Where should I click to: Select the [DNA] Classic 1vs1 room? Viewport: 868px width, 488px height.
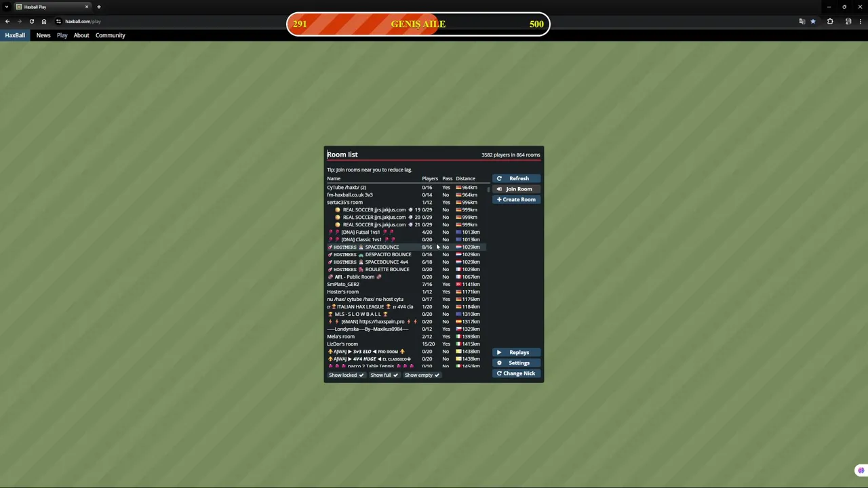[x=406, y=239]
